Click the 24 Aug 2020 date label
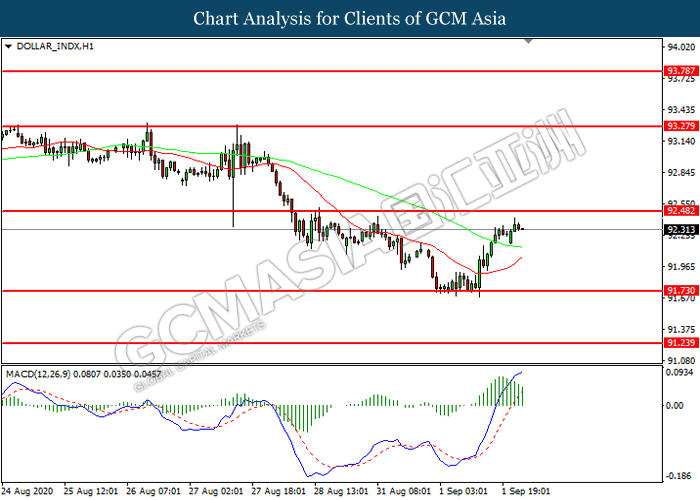 (28, 491)
